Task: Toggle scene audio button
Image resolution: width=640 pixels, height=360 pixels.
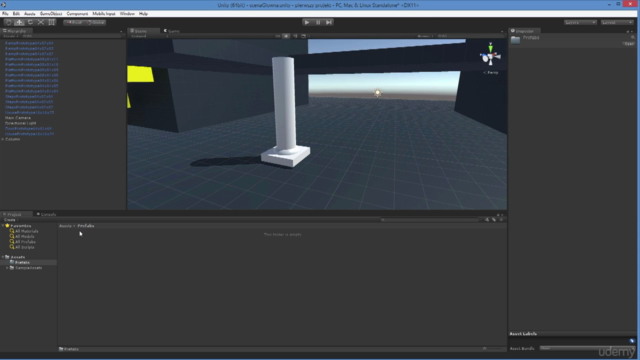Action: click(x=295, y=36)
